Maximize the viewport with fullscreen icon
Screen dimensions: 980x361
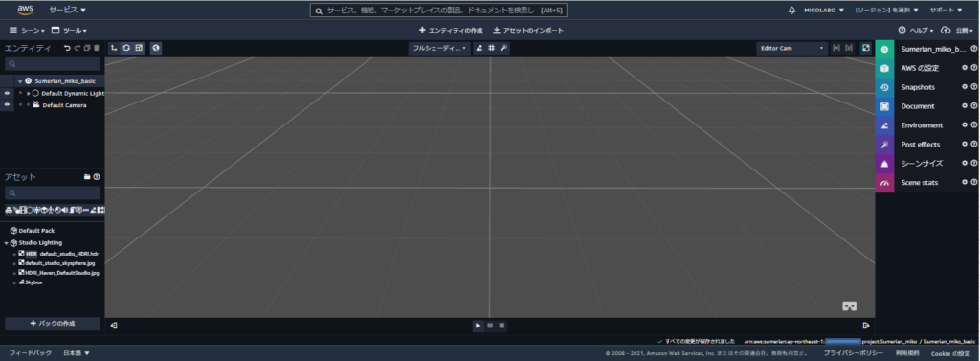(x=865, y=48)
